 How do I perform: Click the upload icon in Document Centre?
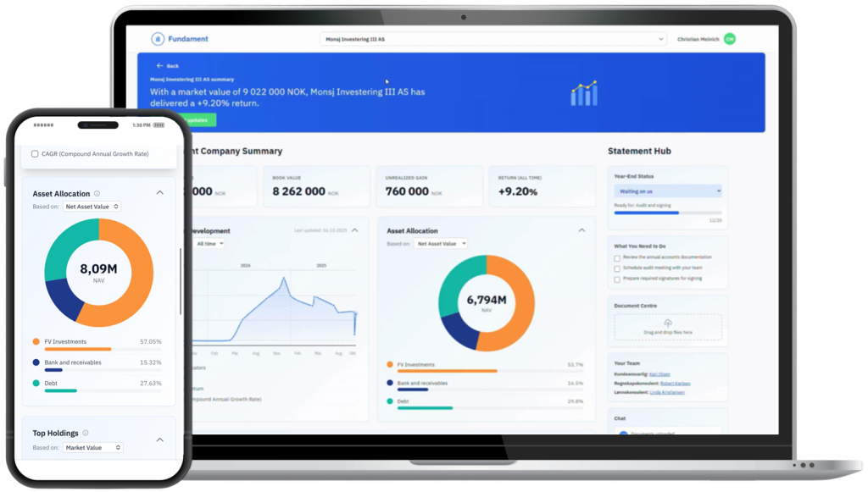coord(668,323)
